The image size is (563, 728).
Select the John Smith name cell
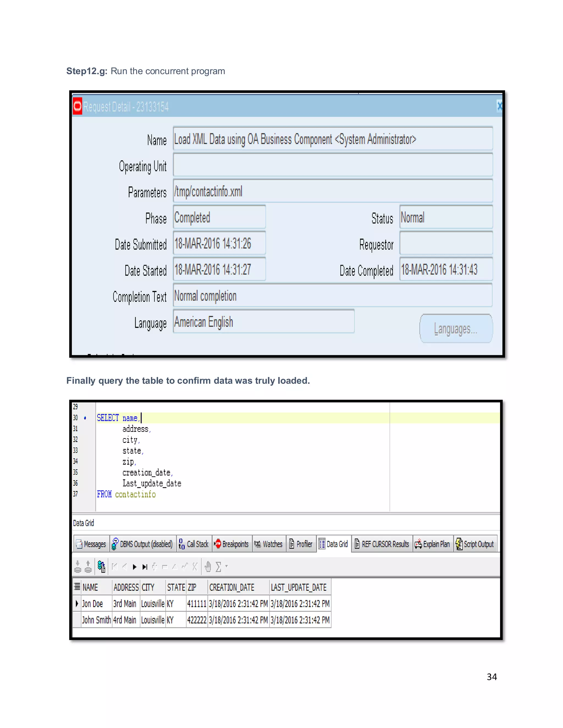[x=96, y=620]
